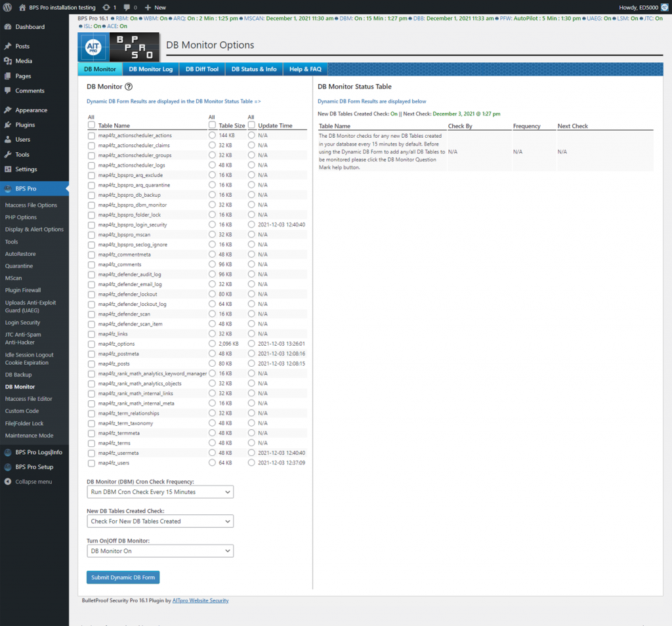Open the DB Backup submenu item
672x626 pixels.
click(18, 375)
